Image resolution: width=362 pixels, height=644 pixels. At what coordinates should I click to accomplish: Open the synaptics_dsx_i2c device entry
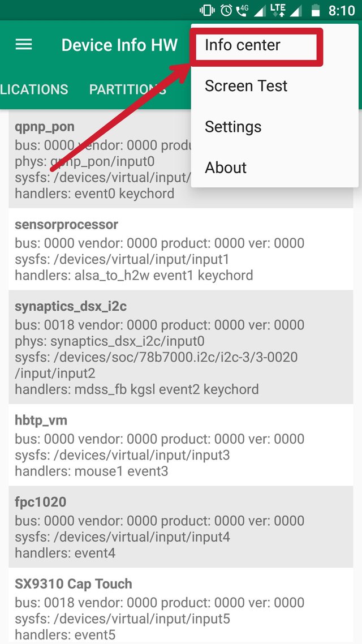point(180,347)
